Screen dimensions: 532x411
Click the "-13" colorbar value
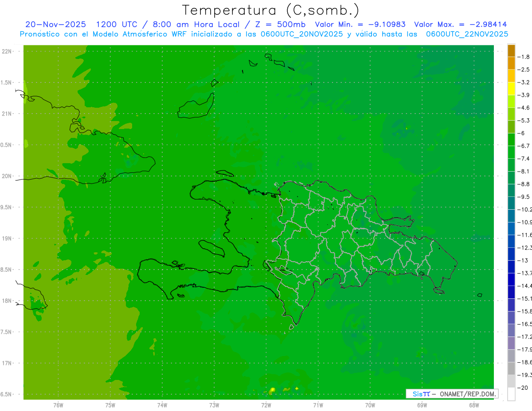[x=522, y=260]
